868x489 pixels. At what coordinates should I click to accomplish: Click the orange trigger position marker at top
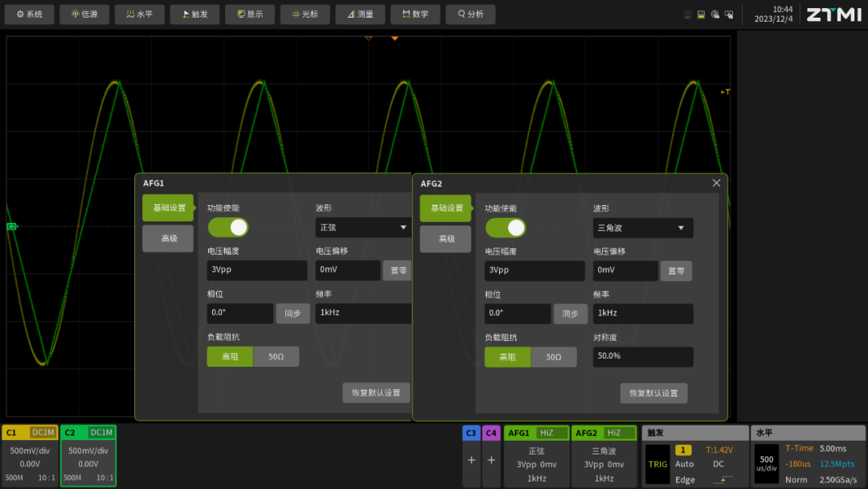click(395, 38)
